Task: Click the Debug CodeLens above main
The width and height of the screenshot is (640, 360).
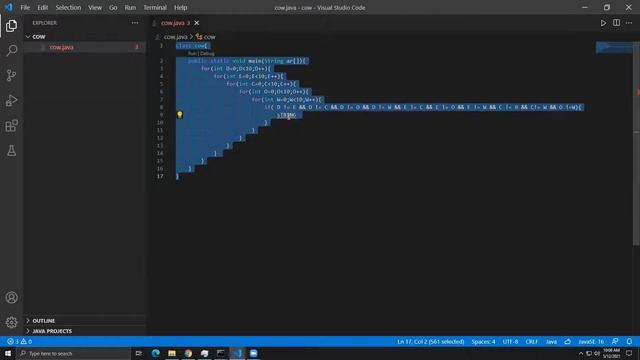Action: tap(207, 53)
